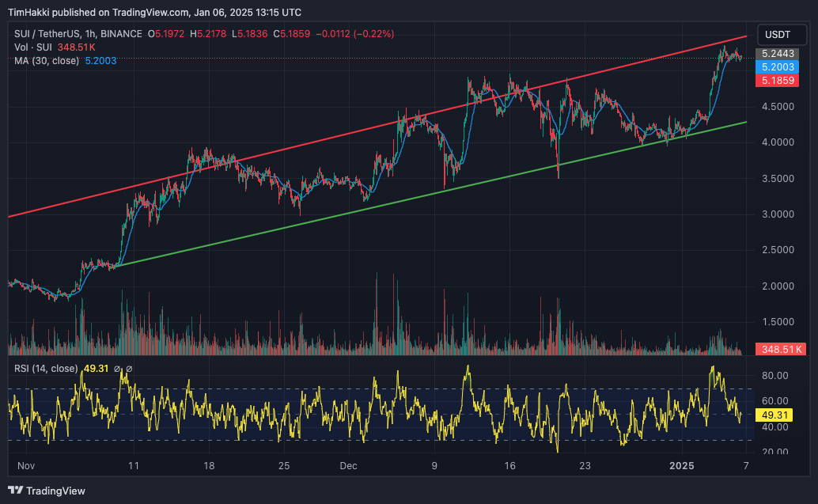The height and width of the screenshot is (504, 818).
Task: Click the 1.5000 price axis label
Action: click(x=778, y=322)
